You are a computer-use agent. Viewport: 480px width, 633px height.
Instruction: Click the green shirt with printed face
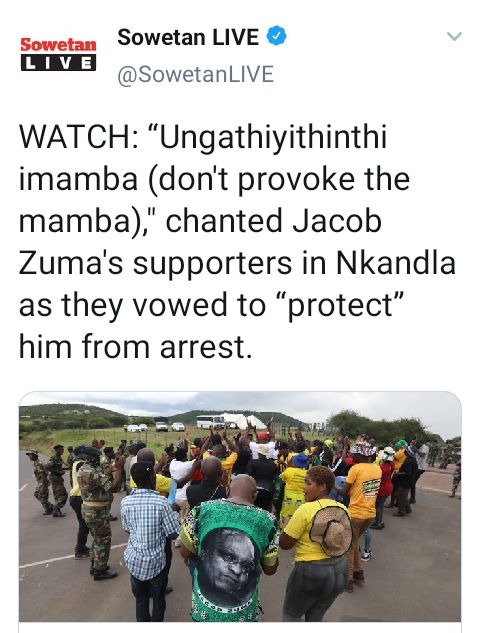click(x=228, y=559)
